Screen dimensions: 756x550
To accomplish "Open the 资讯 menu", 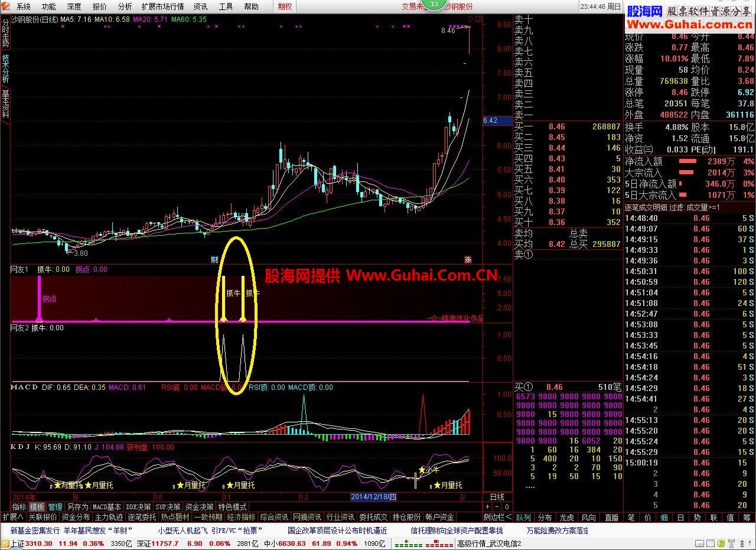I will (201, 6).
